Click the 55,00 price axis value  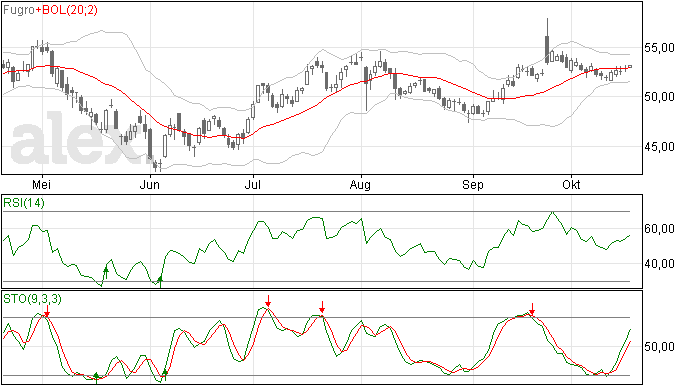tap(659, 48)
